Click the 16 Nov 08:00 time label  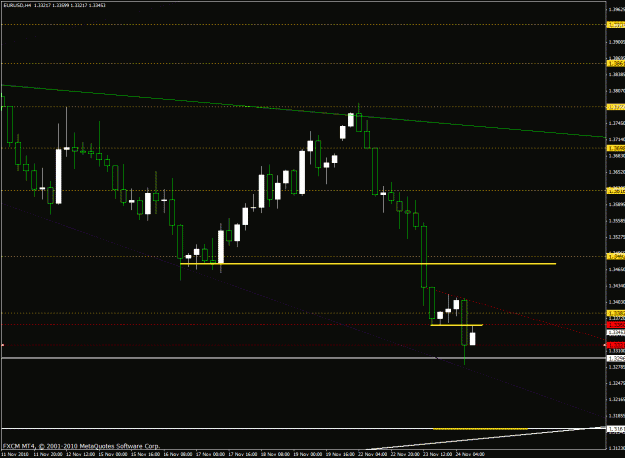[178, 454]
